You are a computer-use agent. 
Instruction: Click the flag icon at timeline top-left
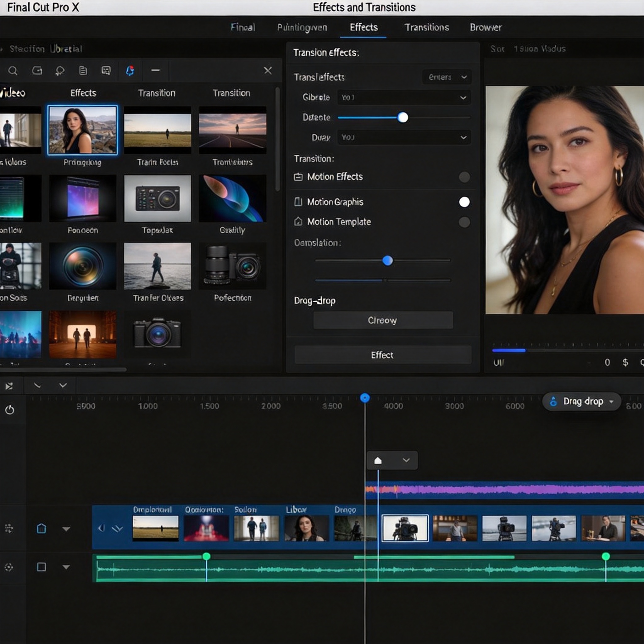point(9,386)
